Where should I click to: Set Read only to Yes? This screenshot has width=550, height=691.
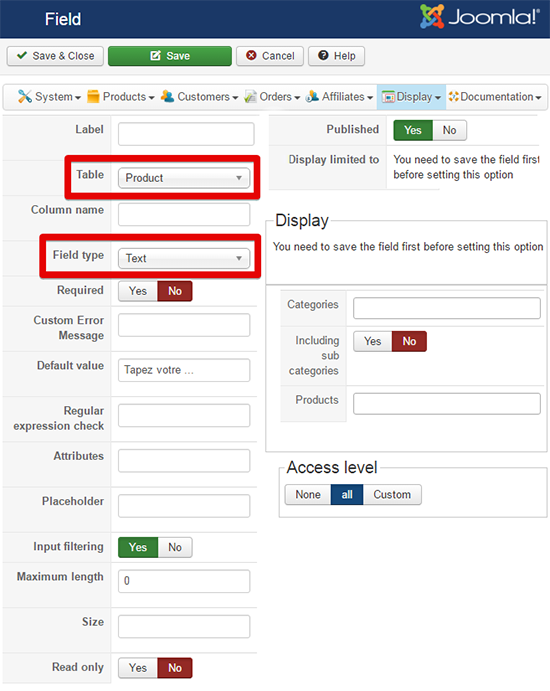pos(138,668)
